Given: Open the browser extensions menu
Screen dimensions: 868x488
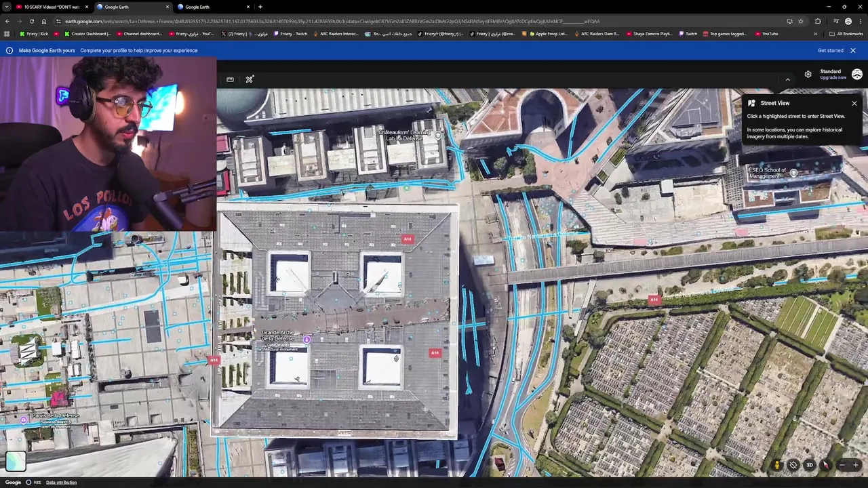Looking at the screenshot, I should 818,21.
